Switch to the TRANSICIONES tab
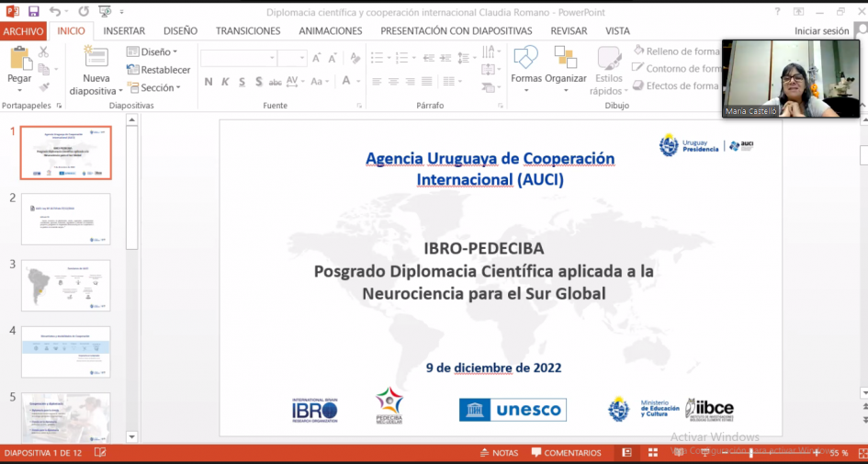 coord(248,31)
